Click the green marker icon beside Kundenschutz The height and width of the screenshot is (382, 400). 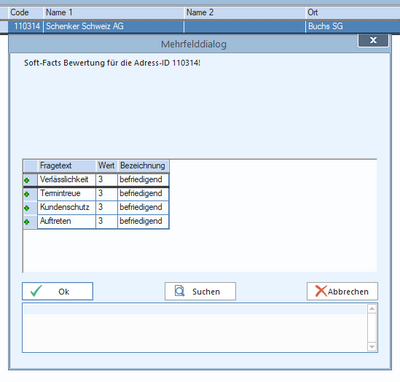pos(27,208)
